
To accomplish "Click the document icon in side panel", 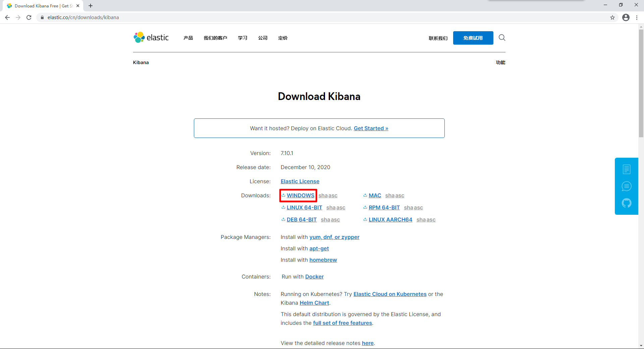I will pos(627,169).
